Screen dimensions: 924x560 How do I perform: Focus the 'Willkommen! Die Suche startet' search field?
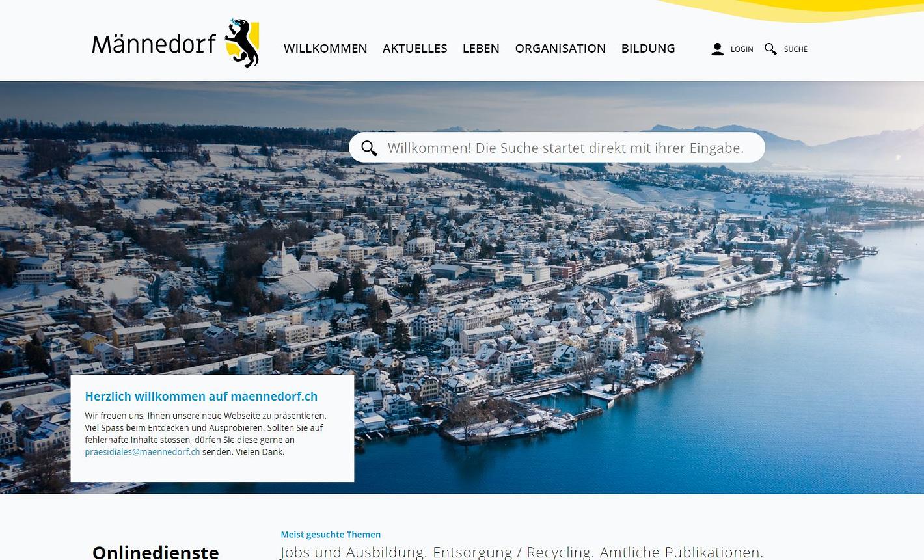(557, 148)
